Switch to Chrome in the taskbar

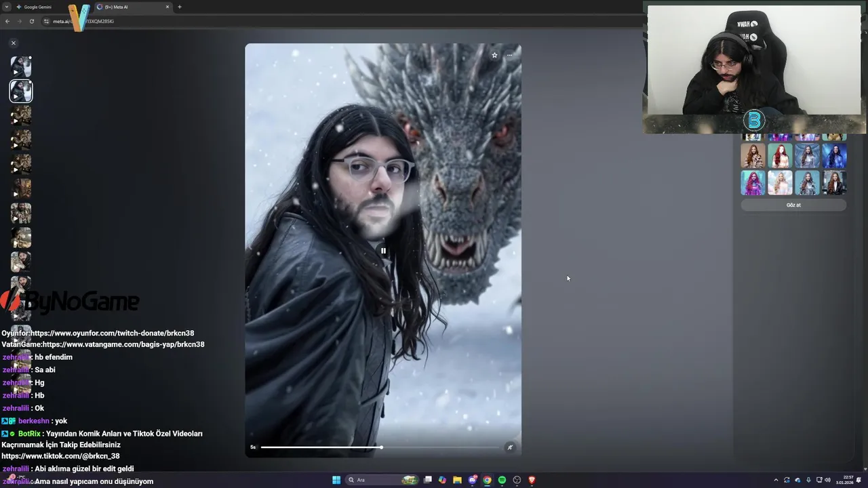tap(487, 480)
